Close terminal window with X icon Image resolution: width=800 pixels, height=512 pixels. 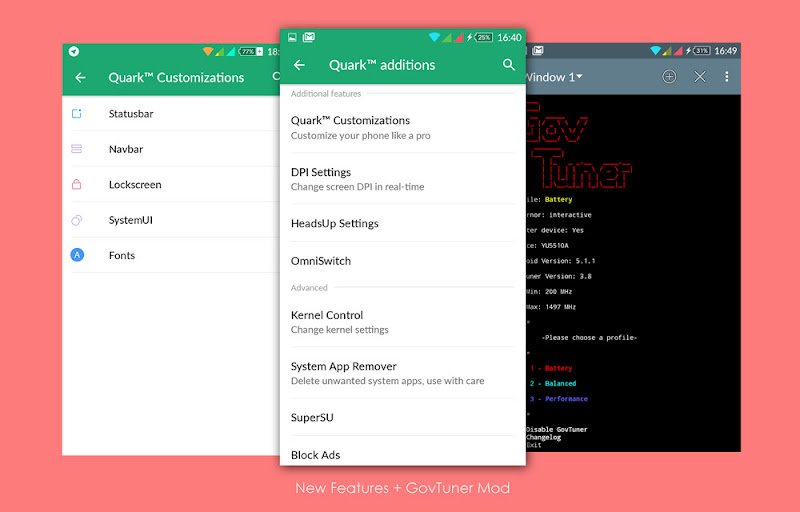click(x=700, y=76)
